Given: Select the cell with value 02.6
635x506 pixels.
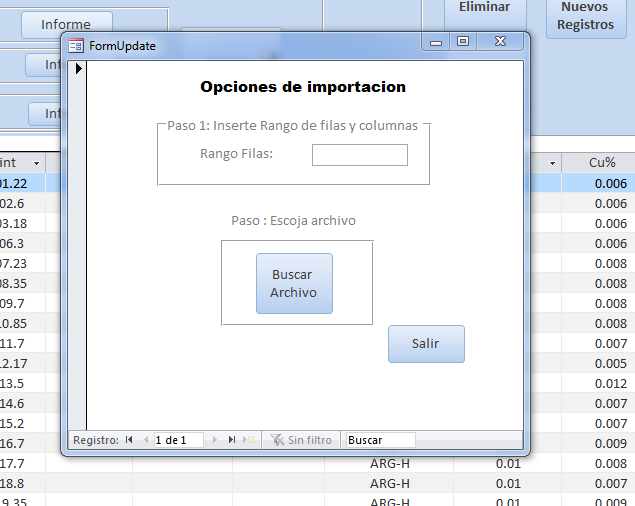Looking at the screenshot, I should coord(22,203).
